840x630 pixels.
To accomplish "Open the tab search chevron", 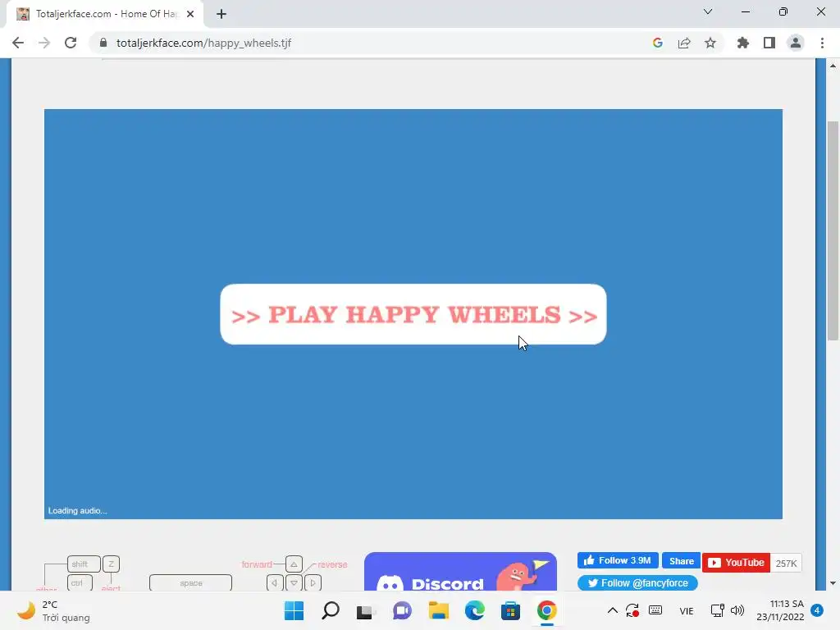I will [x=708, y=11].
